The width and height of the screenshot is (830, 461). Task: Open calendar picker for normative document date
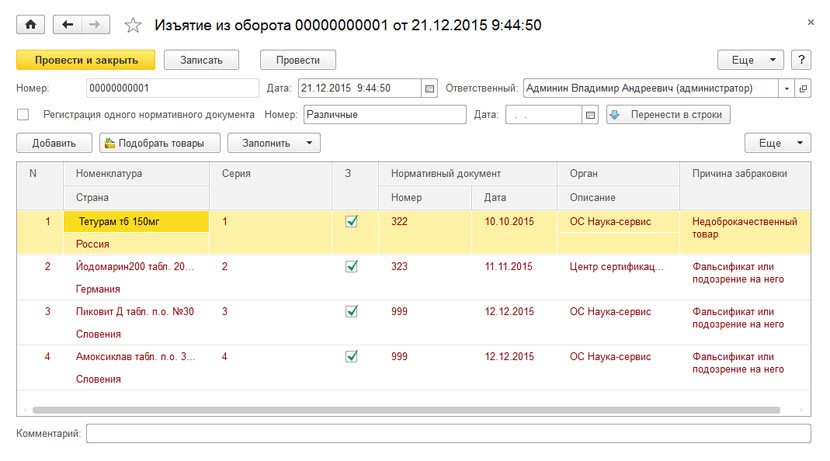click(590, 115)
